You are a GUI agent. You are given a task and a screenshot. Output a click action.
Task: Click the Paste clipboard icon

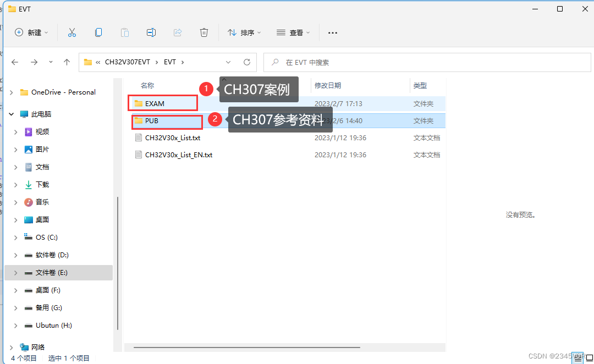[x=125, y=32]
